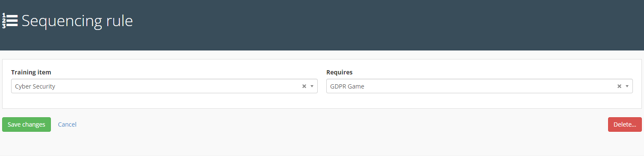The height and width of the screenshot is (160, 644).
Task: Open the Cyber Security combo box
Action: point(164,86)
